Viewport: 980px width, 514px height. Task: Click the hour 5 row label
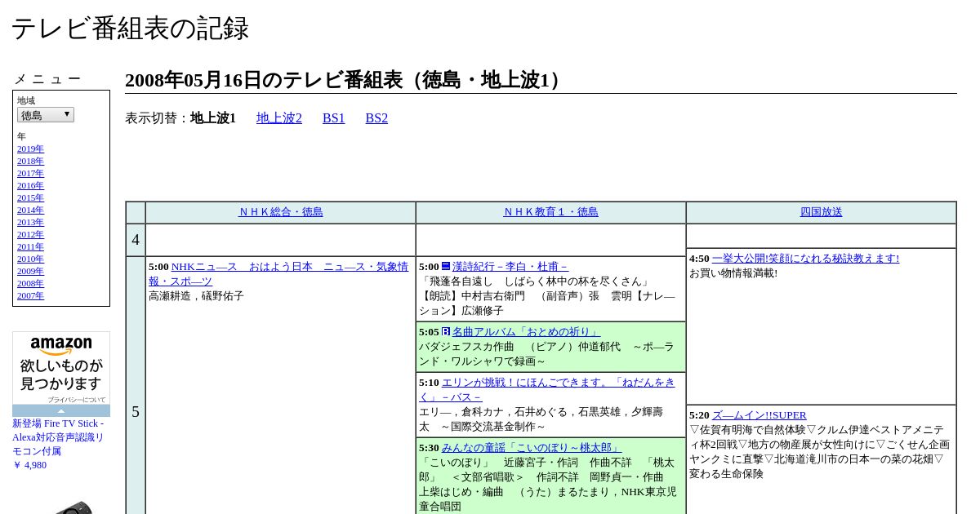[136, 412]
